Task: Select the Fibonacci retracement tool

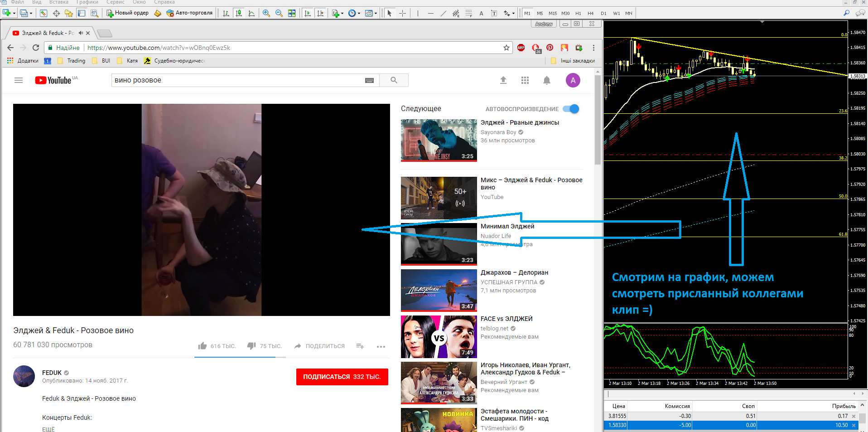Action: click(x=468, y=13)
